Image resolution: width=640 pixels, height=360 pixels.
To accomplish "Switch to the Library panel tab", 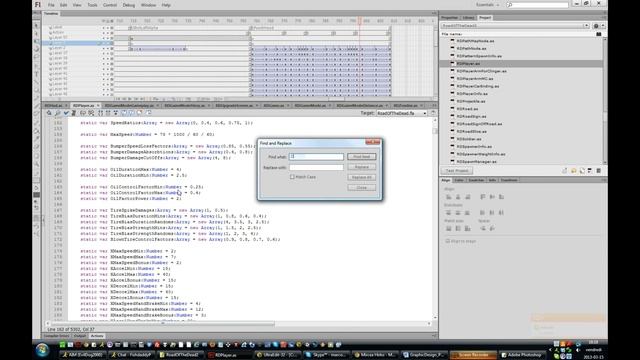I will [468, 18].
